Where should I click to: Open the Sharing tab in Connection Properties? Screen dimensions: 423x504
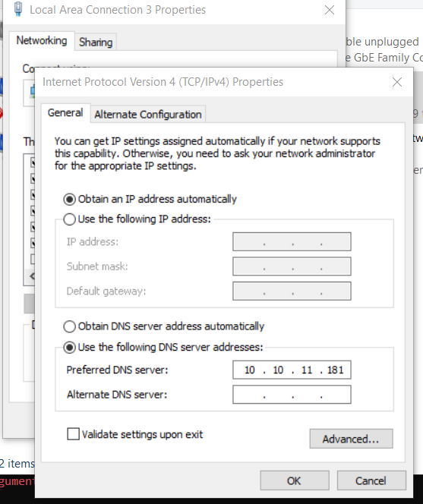coord(96,42)
